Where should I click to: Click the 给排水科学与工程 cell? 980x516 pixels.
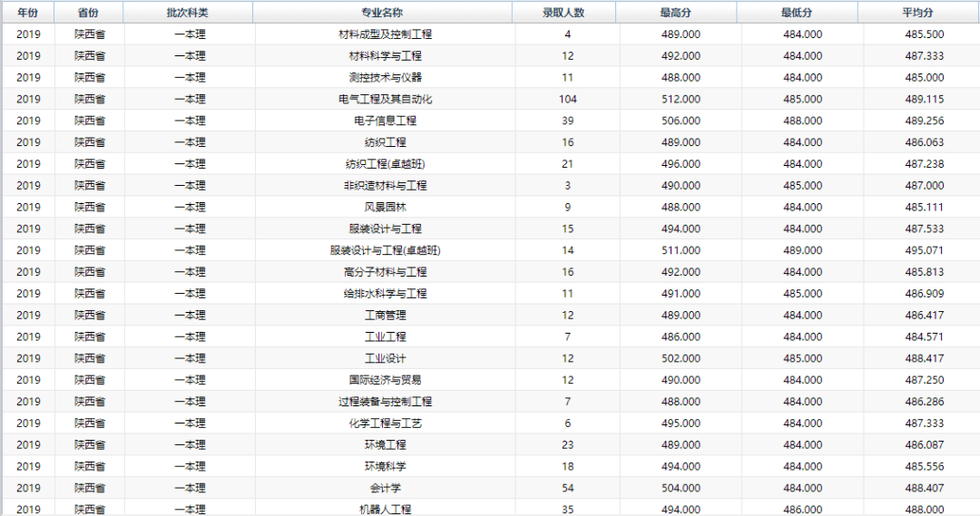[x=385, y=294]
